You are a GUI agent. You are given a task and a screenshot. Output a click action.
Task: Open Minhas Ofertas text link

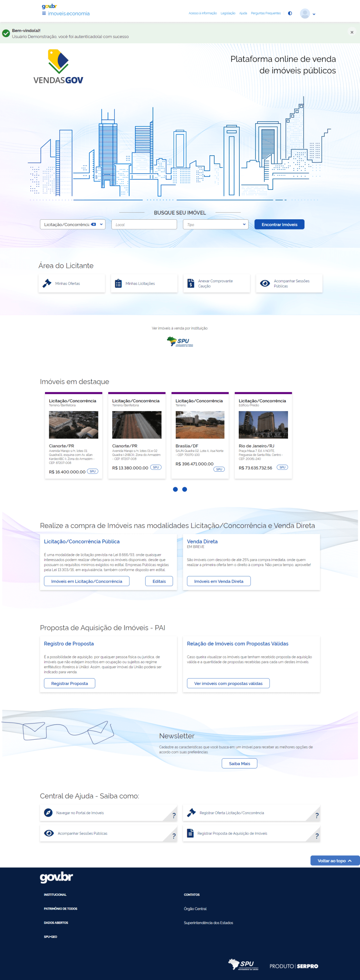[x=67, y=283]
